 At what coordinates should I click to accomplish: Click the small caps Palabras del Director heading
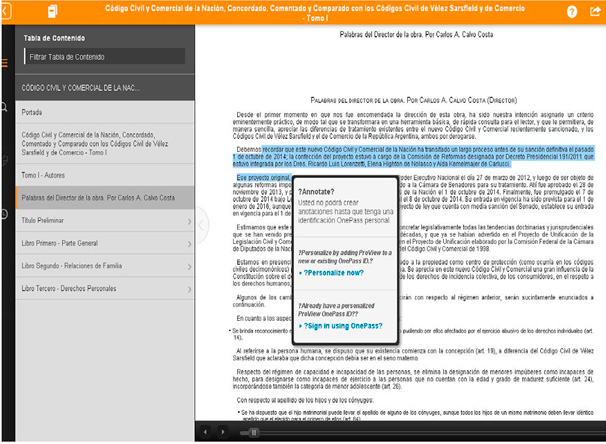pos(414,100)
